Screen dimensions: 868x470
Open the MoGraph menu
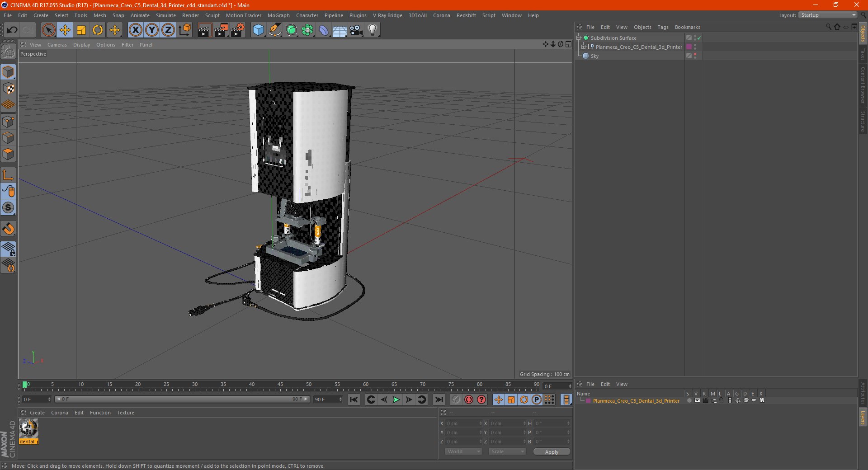[x=278, y=15]
